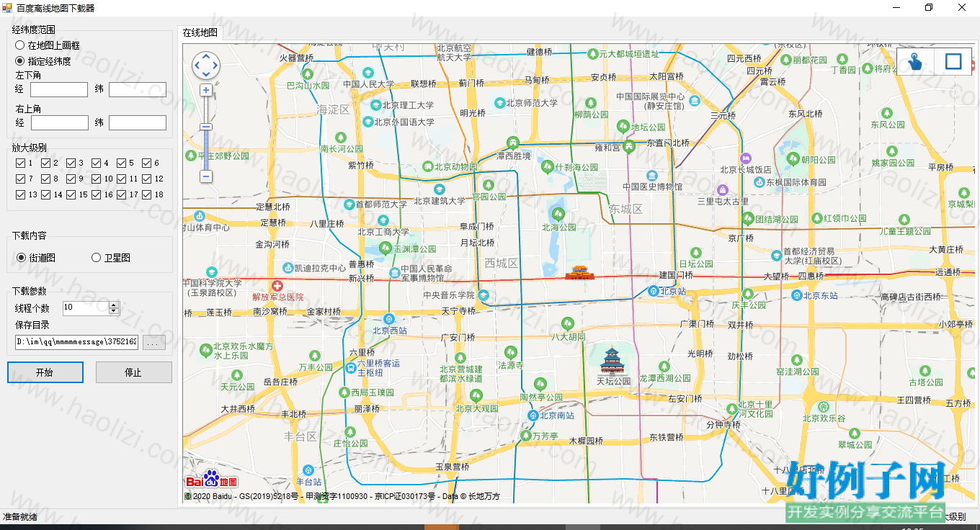Click the Baidu 地图 logo on the map
This screenshot has height=530, width=980.
click(x=212, y=480)
